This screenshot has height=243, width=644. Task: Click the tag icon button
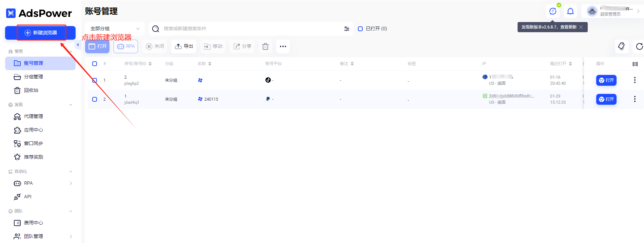[622, 46]
